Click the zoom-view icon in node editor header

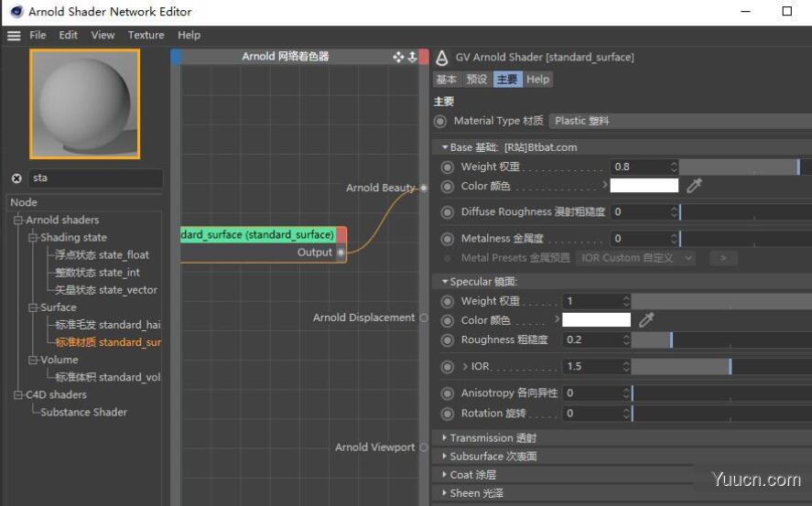tap(412, 57)
